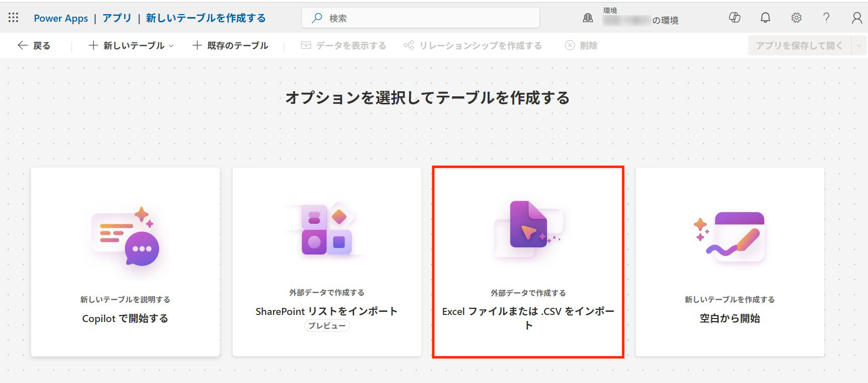Viewport: 868px width, 383px height.
Task: Click the オプションを選択してテーブルを作成する heading
Action: point(428,98)
